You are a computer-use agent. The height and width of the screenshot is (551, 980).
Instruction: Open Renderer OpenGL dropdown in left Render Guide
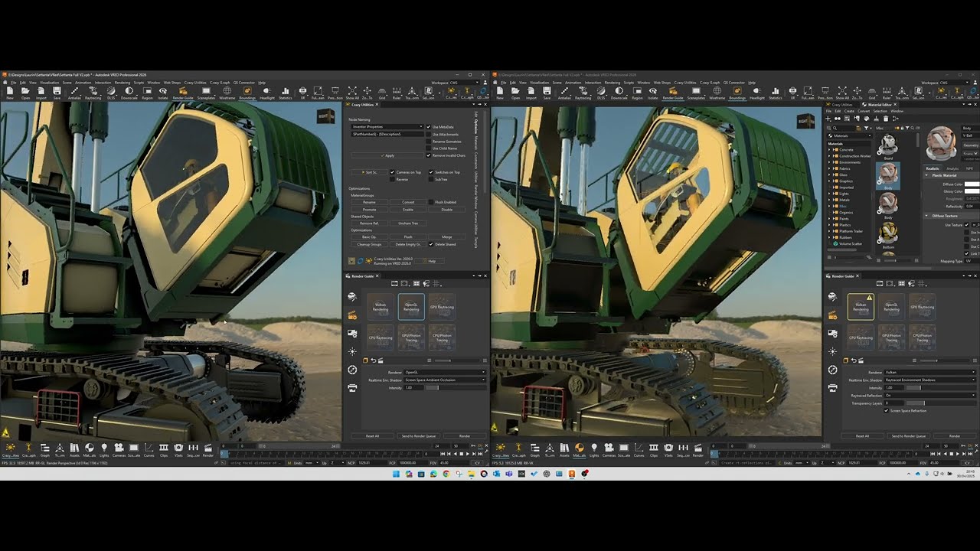pos(445,372)
